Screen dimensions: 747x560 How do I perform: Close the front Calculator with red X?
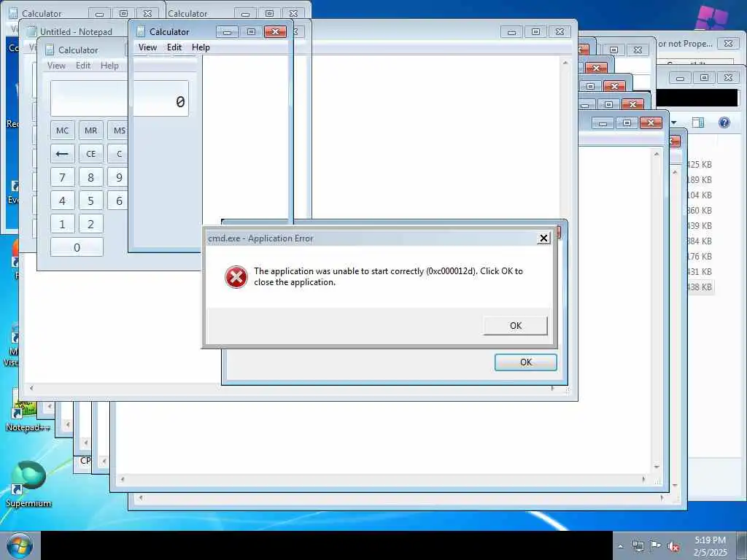pos(275,32)
